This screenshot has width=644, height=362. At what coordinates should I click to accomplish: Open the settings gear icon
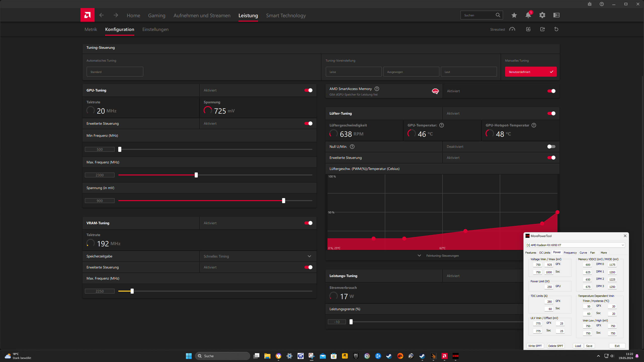pos(542,15)
